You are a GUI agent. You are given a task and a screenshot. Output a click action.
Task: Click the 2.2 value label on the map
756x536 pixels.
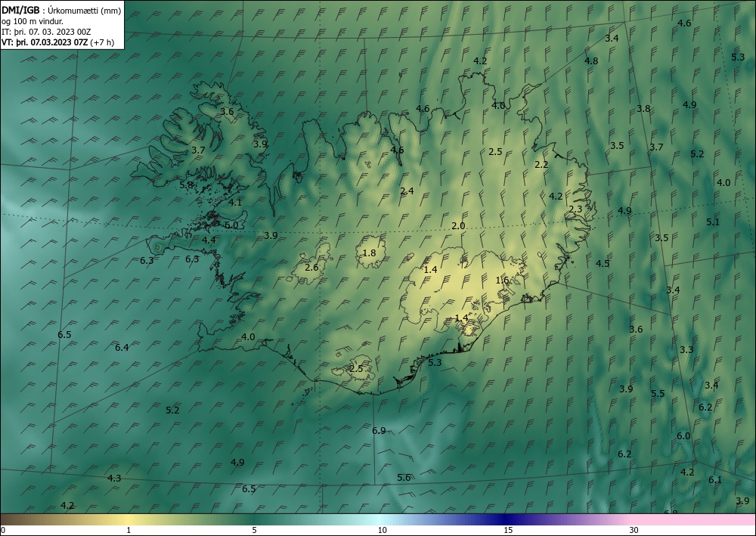541,164
